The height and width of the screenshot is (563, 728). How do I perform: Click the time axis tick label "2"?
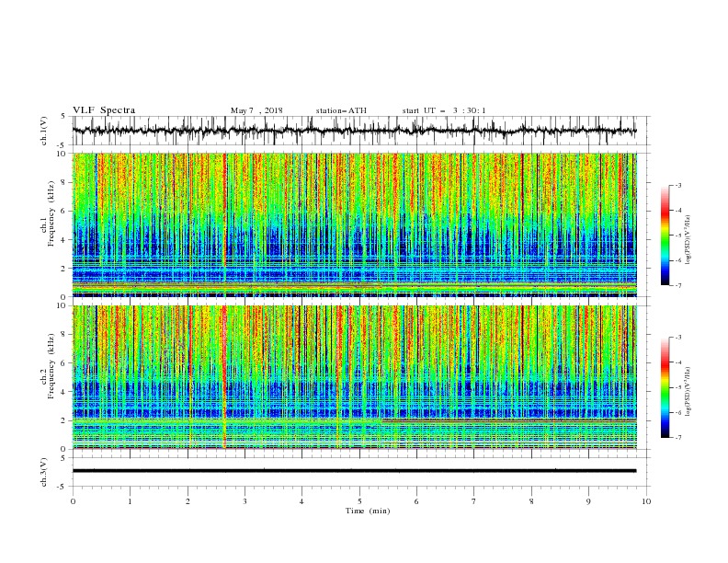188,501
